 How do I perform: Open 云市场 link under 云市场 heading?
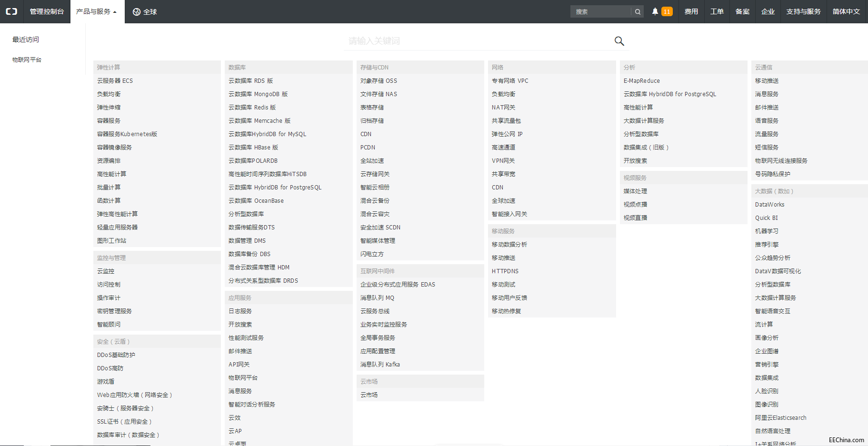coord(369,395)
